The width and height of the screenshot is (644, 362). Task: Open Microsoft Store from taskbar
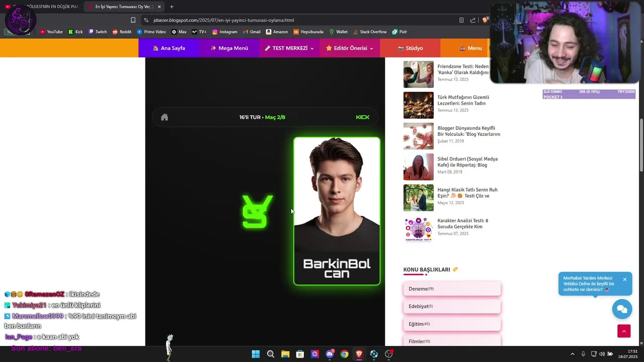coord(300,354)
